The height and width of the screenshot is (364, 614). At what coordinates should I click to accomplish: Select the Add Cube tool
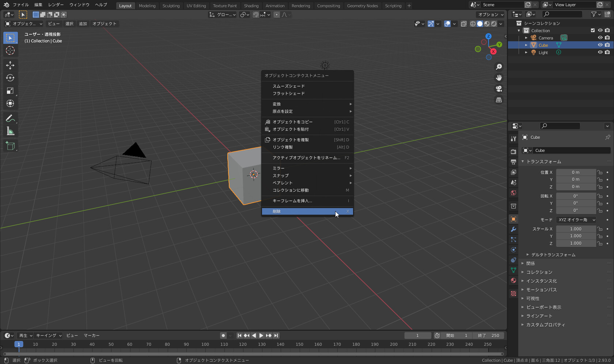(x=10, y=146)
